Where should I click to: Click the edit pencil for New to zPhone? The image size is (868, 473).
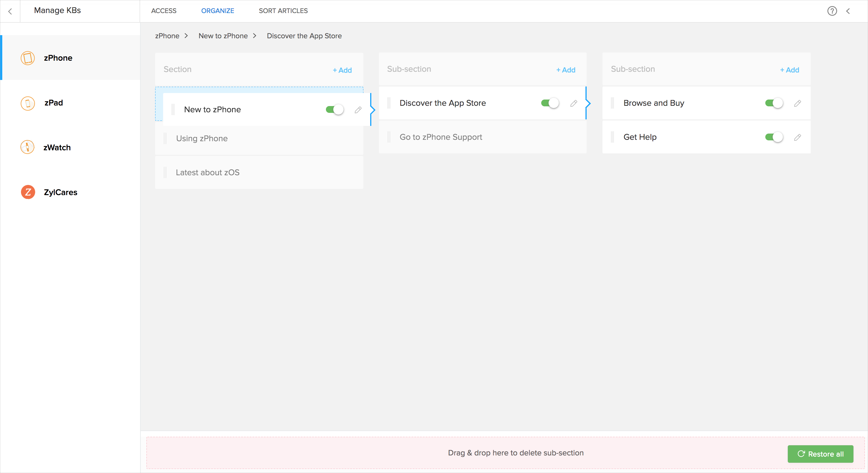[x=358, y=110]
